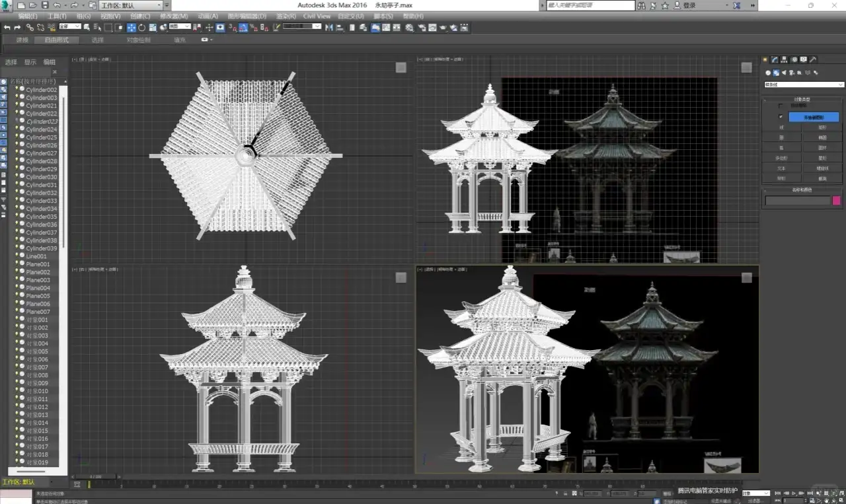This screenshot has width=846, height=504.
Task: Switch to the 自由形式 ribbon tab
Action: point(56,40)
